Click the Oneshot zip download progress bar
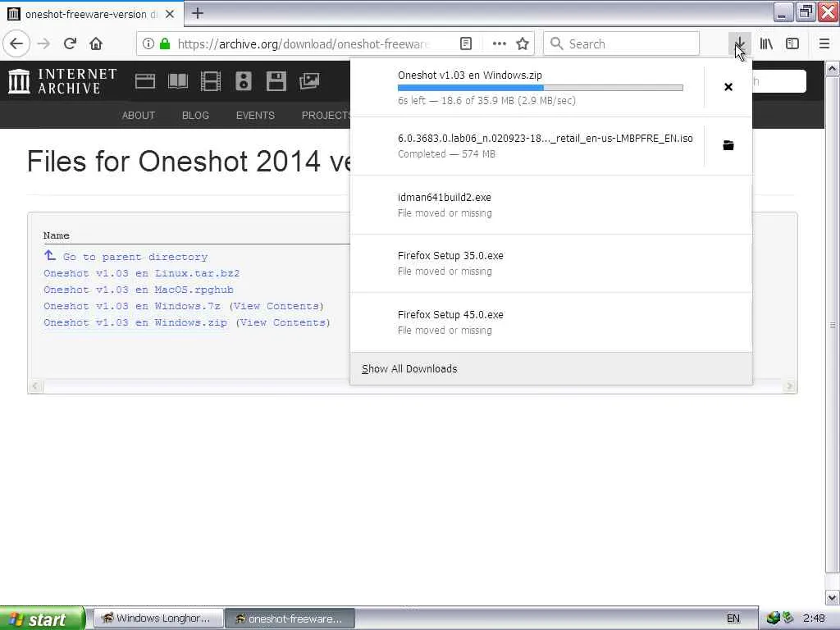 tap(540, 88)
